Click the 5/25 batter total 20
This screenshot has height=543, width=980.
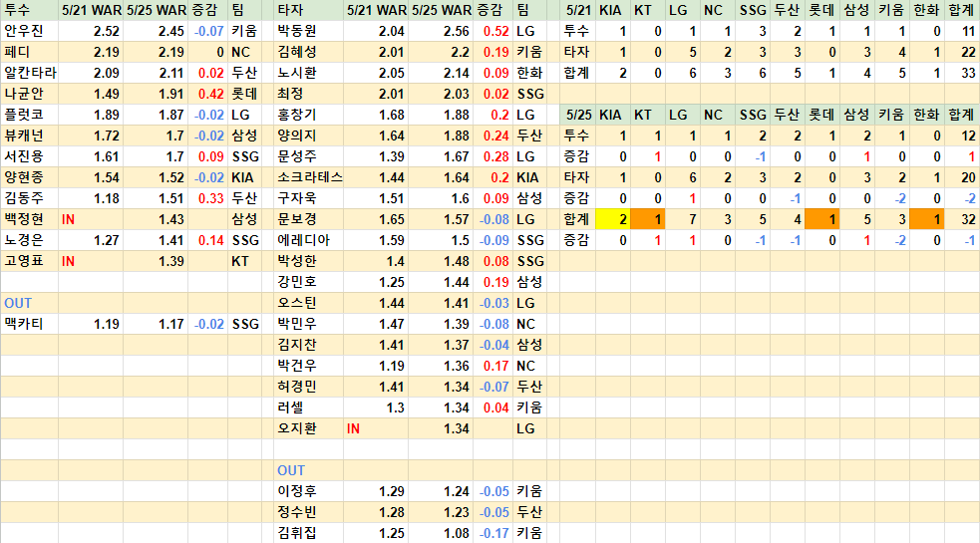[x=968, y=178]
